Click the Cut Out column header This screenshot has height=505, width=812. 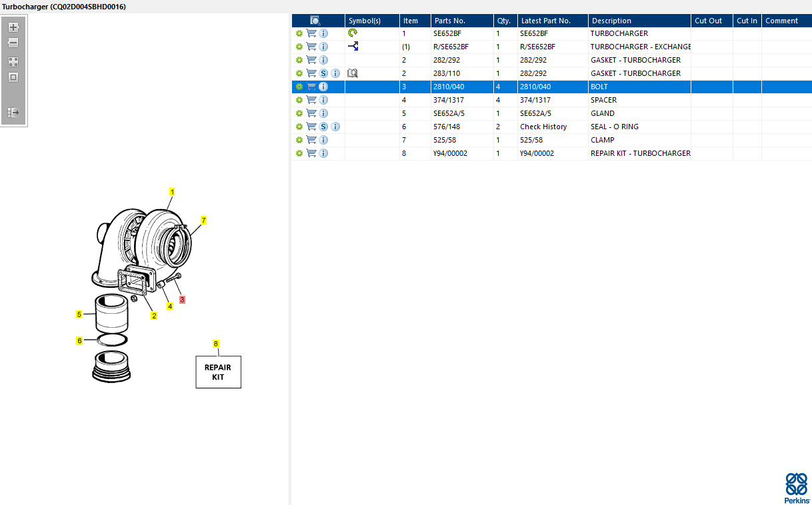(x=711, y=21)
